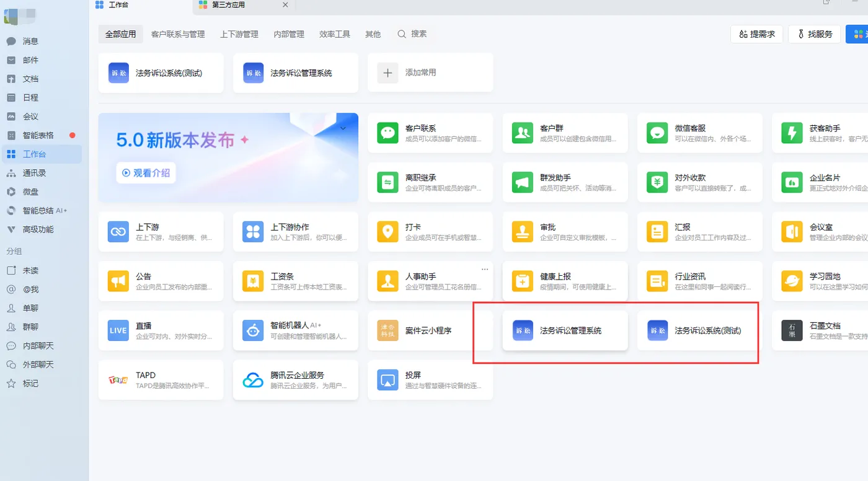Screen dimensions: 868x481
Task: Click 添加常用 to add favorite app
Action: (x=430, y=73)
